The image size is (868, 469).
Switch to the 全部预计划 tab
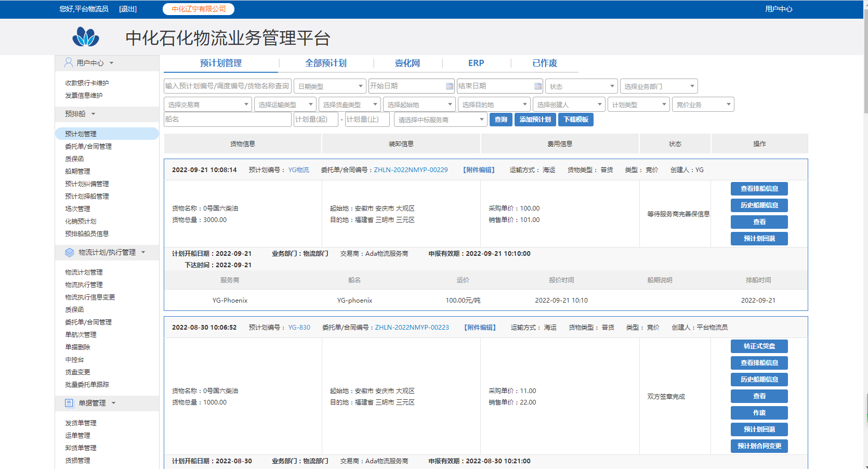point(326,63)
